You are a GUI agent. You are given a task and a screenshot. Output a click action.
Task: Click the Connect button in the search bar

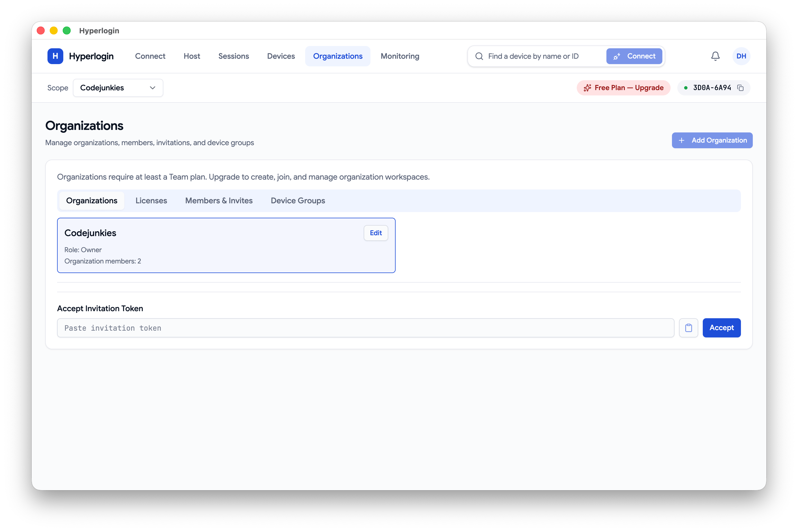point(634,56)
